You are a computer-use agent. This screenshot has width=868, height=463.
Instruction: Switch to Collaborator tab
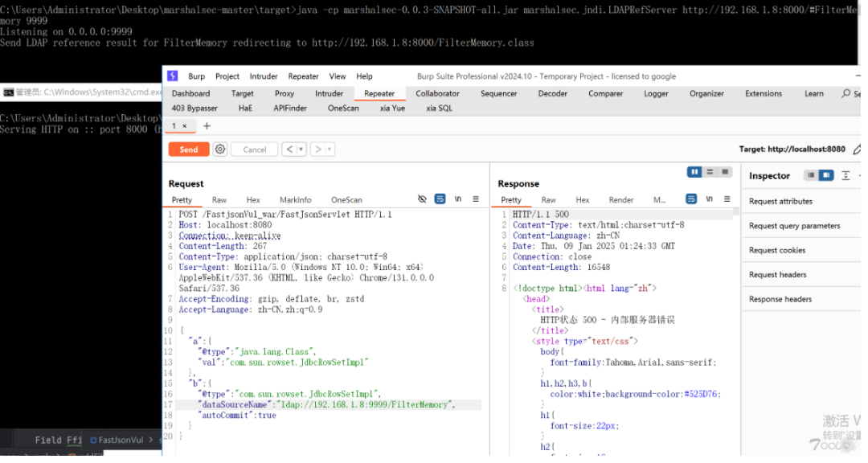[438, 93]
